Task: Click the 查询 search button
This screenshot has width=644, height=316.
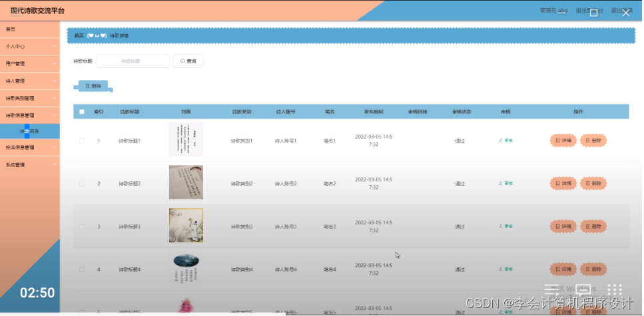Action: [188, 61]
